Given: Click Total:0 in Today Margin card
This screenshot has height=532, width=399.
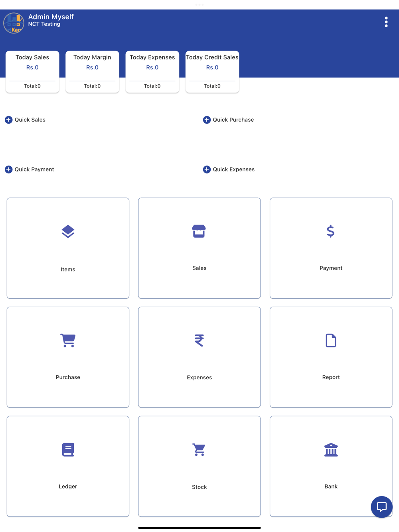Looking at the screenshot, I should point(92,86).
